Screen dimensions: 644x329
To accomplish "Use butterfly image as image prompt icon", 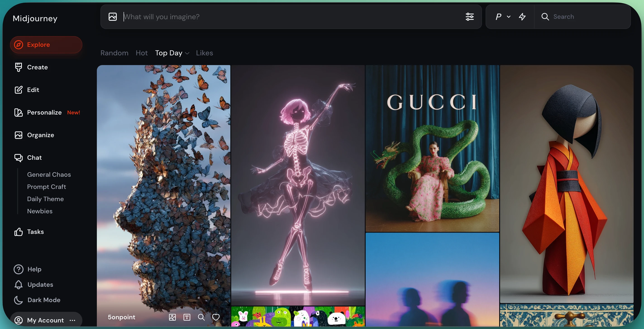I will pyautogui.click(x=172, y=317).
